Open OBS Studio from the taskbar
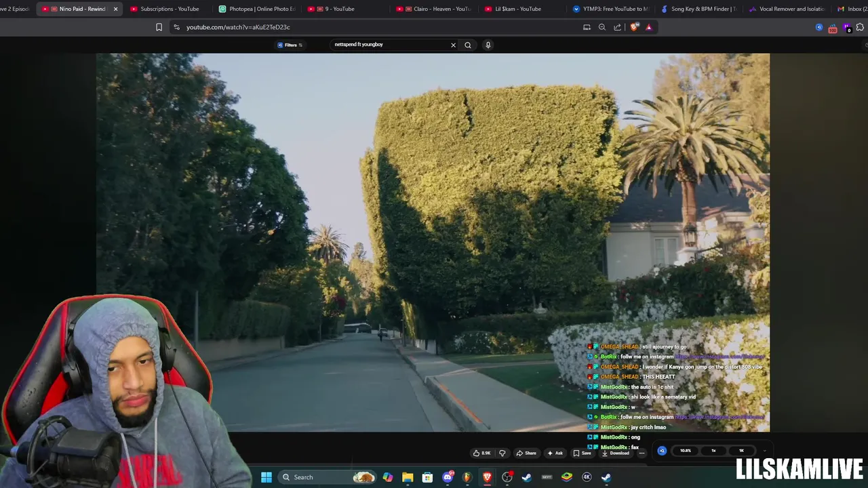The height and width of the screenshot is (488, 868). 507,477
